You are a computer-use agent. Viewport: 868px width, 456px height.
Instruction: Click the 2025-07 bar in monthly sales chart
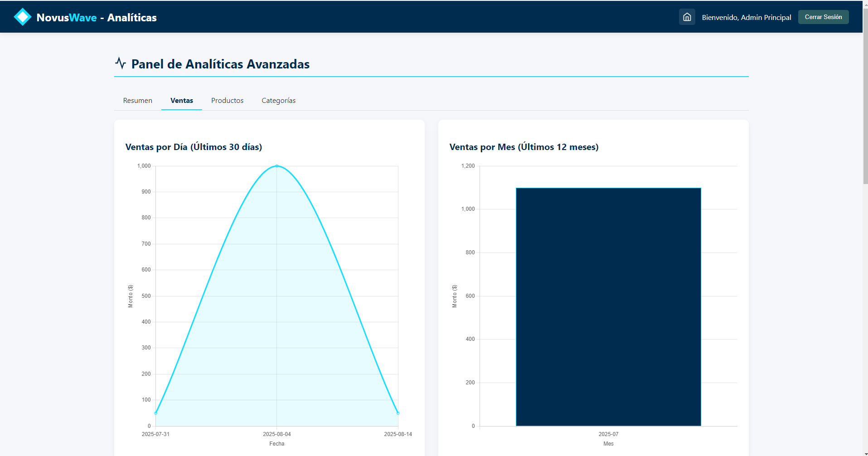coord(608,306)
